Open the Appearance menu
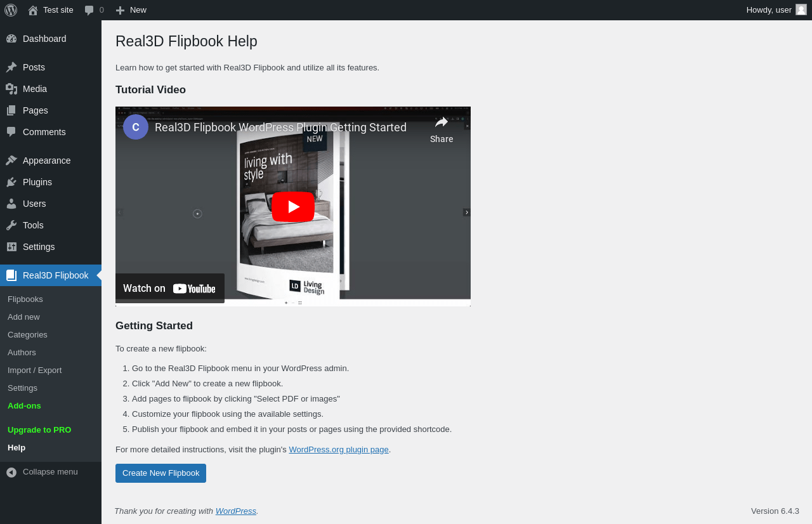812x524 pixels. tap(51, 160)
